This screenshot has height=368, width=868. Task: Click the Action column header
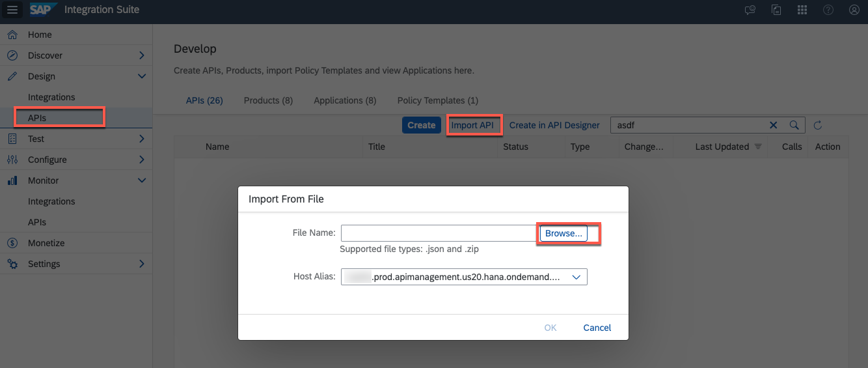click(x=828, y=147)
